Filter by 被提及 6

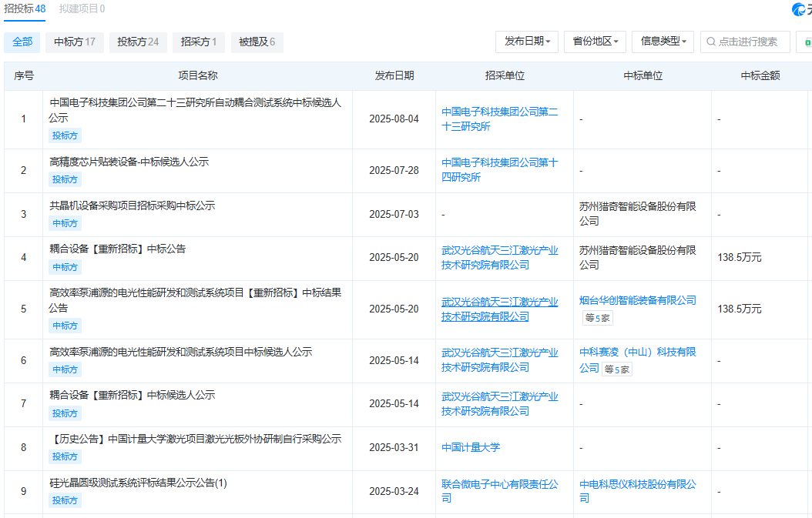(x=257, y=42)
